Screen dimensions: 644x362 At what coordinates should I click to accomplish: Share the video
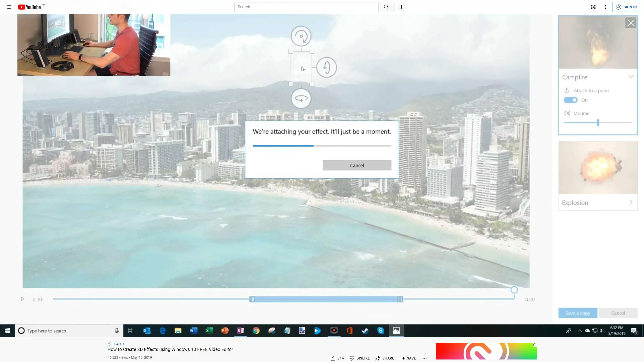[x=385, y=358]
